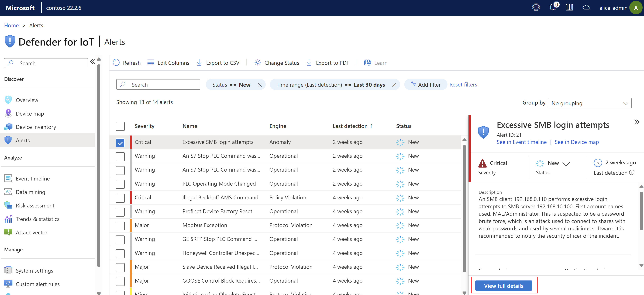644x295 pixels.
Task: Click the Alerts menu item in sidebar
Action: click(23, 140)
